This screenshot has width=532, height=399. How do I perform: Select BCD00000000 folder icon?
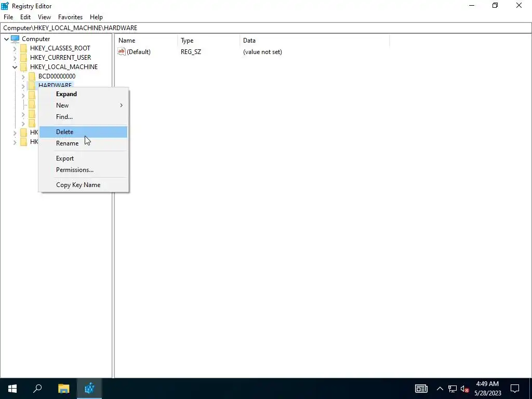coord(32,76)
